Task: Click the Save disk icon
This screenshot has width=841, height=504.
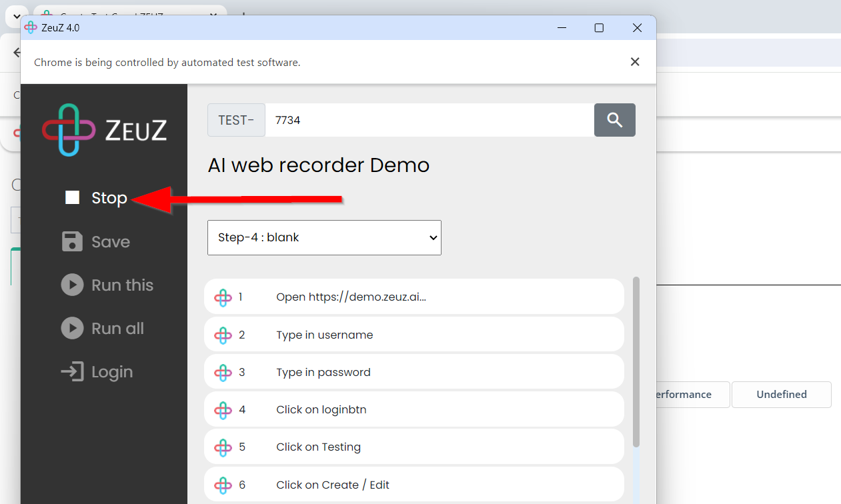Action: click(x=72, y=241)
